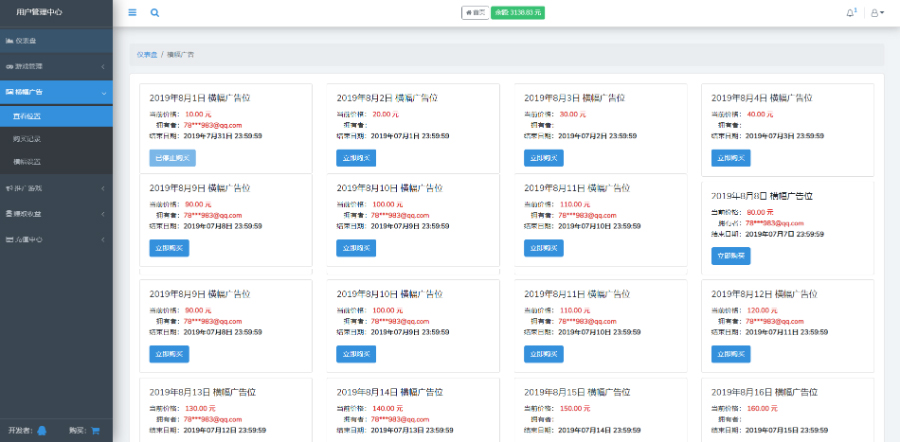Click the 首页 home button
Screen dimensions: 900x442
coord(475,13)
